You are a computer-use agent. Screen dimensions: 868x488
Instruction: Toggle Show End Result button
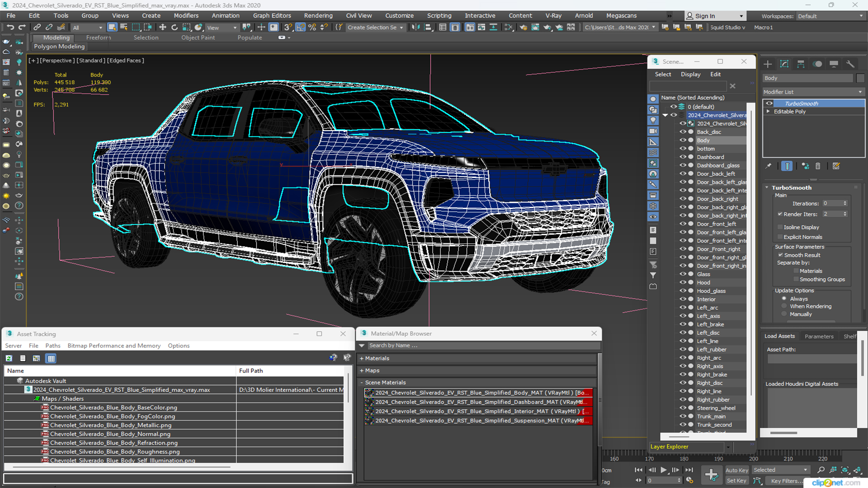[x=787, y=166]
